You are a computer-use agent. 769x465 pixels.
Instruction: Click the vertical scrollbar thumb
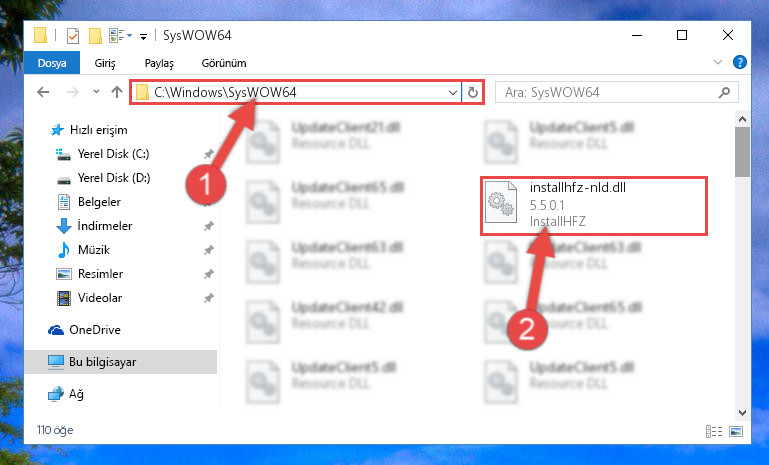pos(742,152)
